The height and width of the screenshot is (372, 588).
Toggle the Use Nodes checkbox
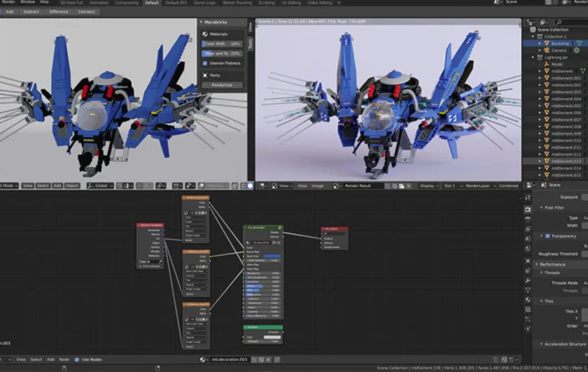coord(77,360)
